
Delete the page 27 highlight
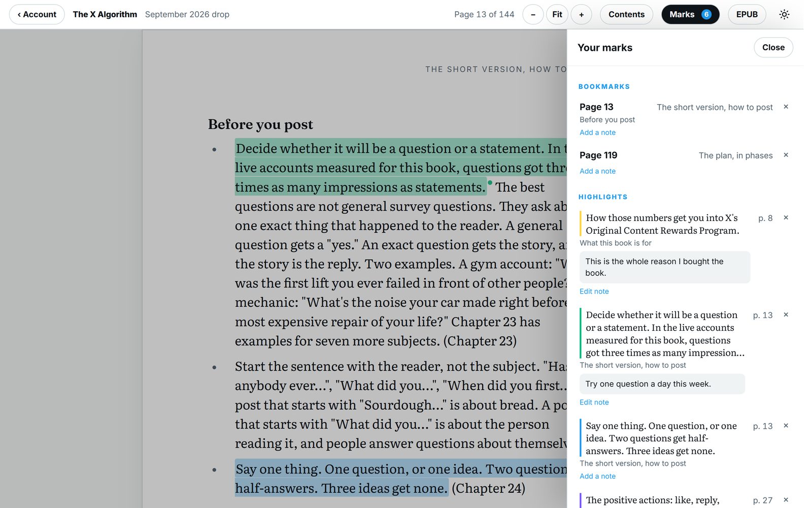point(786,500)
